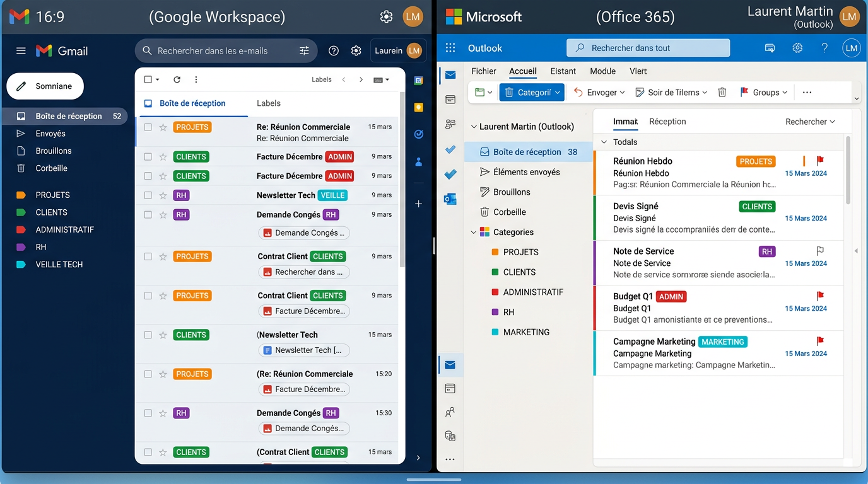Screen dimensions: 868x484
Task: Open Outlook app launcher grid icon
Action: [450, 48]
